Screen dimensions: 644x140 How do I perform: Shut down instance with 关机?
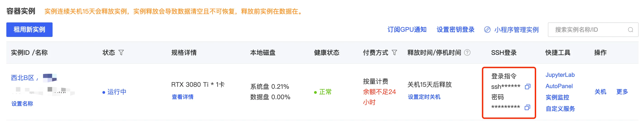(600, 92)
